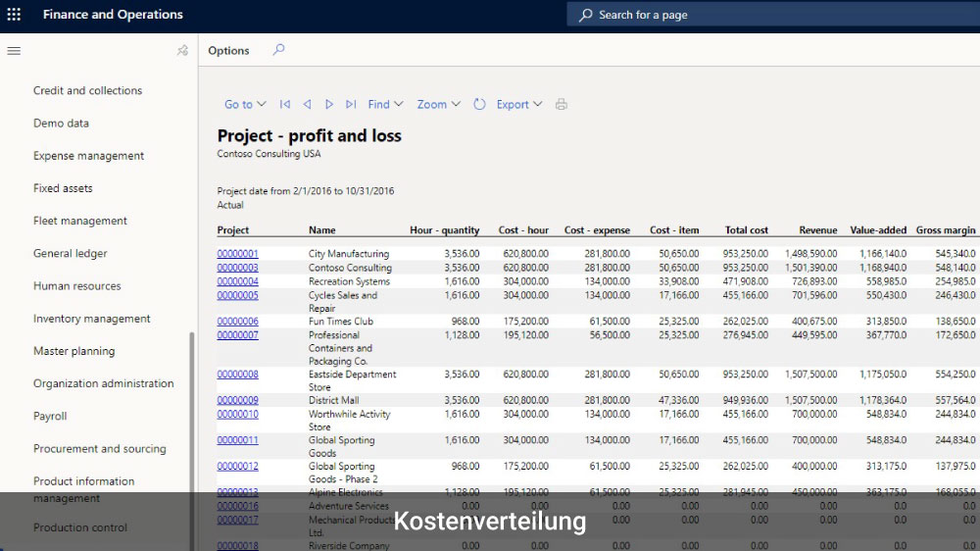980x551 pixels.
Task: Open project link 00000010
Action: [237, 414]
